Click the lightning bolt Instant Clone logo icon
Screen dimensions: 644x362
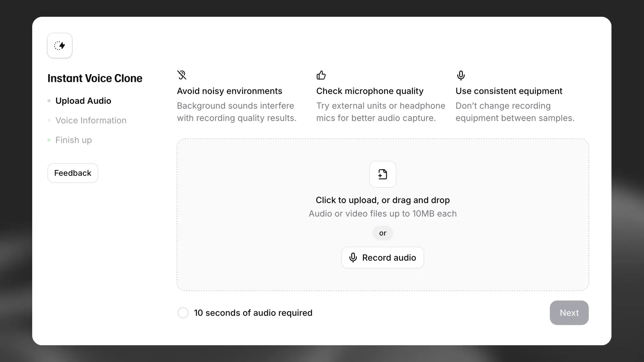click(60, 46)
